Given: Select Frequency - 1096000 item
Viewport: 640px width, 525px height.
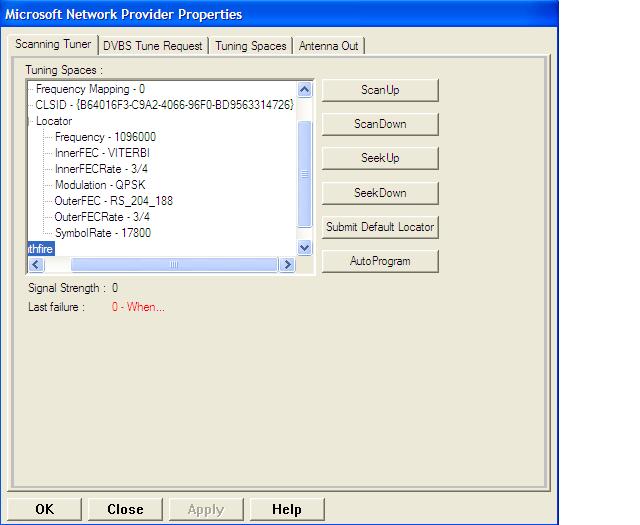Looking at the screenshot, I should coord(105,137).
